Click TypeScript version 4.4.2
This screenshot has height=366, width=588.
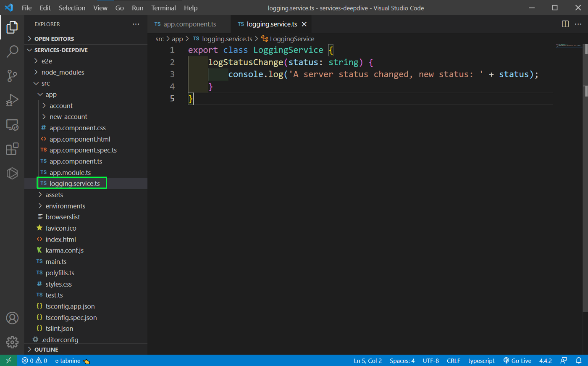tap(546, 361)
